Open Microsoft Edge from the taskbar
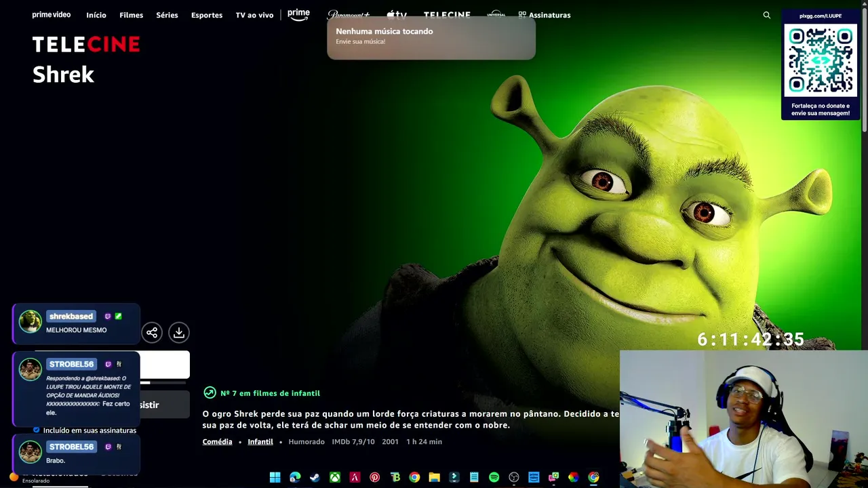Viewport: 868px width, 488px height. pyautogui.click(x=295, y=477)
